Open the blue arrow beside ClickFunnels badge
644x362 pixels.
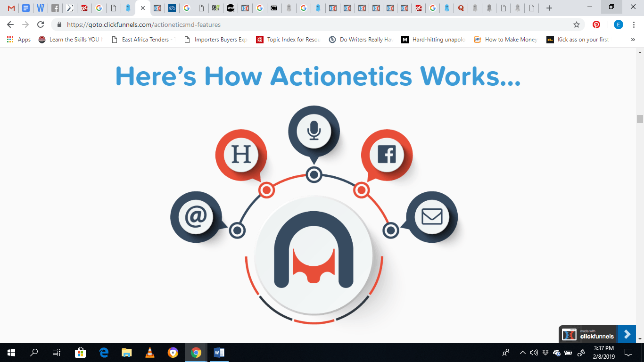pyautogui.click(x=627, y=334)
